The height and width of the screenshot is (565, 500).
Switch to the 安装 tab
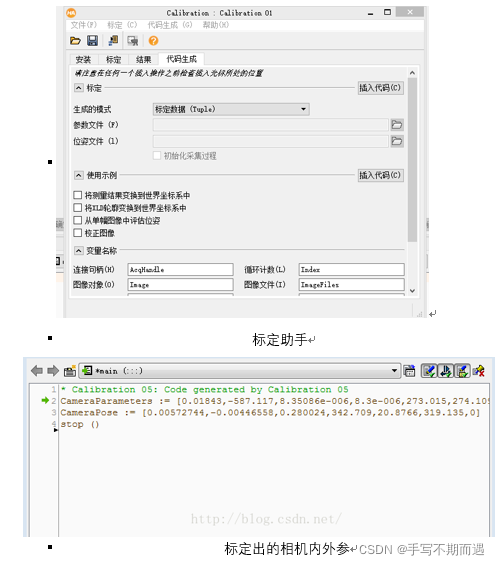tap(83, 59)
